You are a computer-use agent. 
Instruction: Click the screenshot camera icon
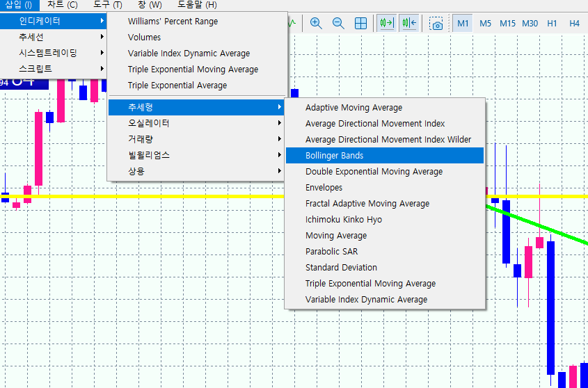tap(436, 24)
